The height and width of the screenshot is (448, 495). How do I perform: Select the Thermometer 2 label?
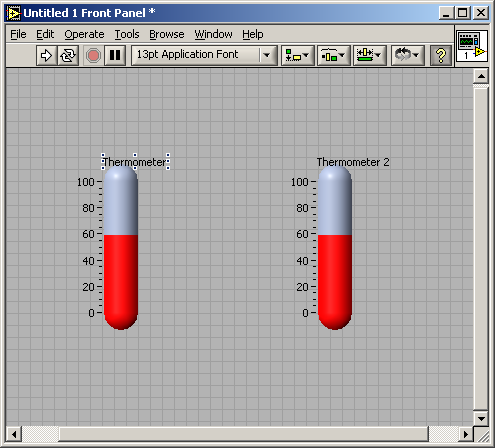coord(353,162)
